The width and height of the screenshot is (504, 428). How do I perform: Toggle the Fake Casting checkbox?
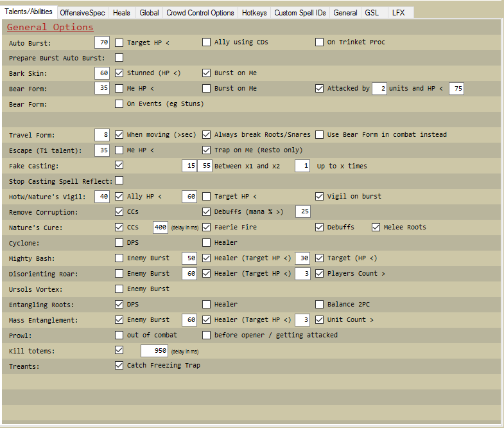pyautogui.click(x=119, y=165)
